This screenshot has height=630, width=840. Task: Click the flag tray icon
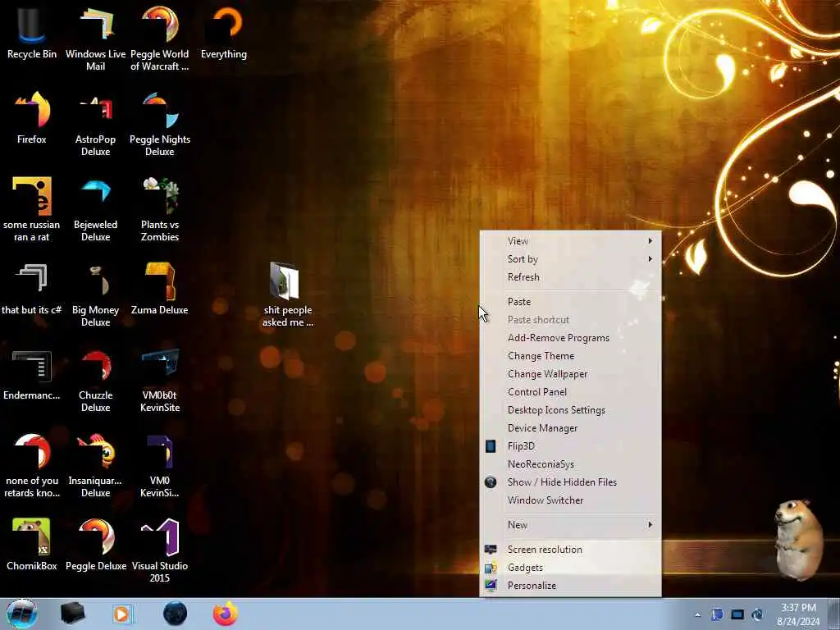tap(717, 614)
